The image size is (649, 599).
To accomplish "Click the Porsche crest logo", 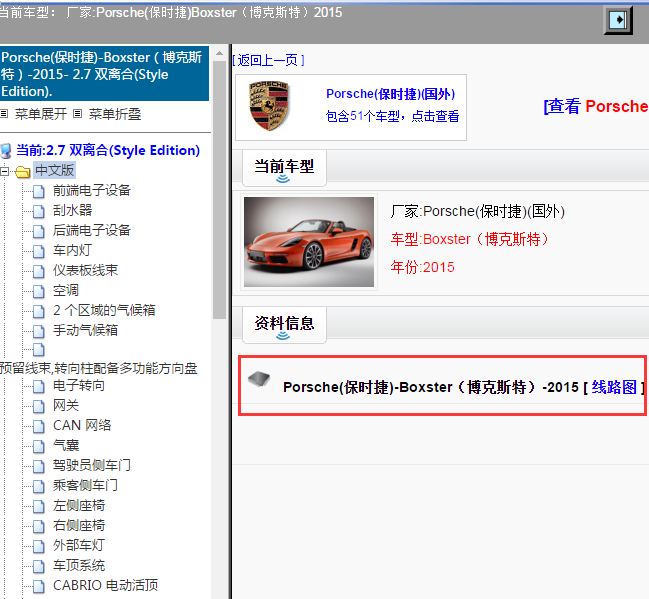I will pyautogui.click(x=268, y=106).
